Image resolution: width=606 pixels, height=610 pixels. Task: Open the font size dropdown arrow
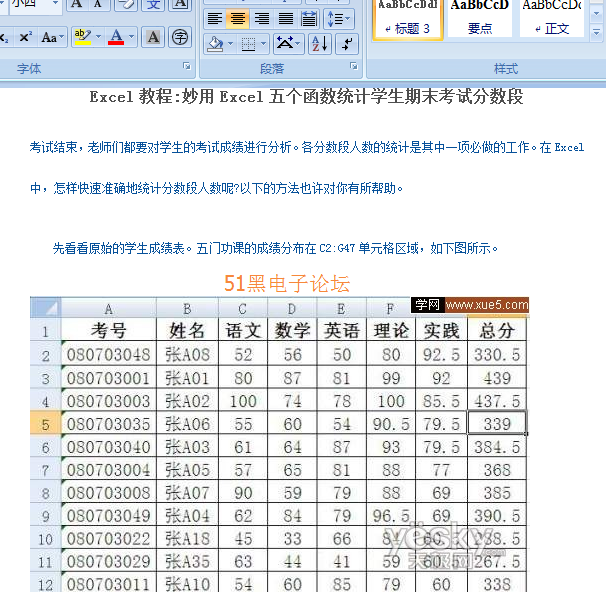click(x=55, y=3)
